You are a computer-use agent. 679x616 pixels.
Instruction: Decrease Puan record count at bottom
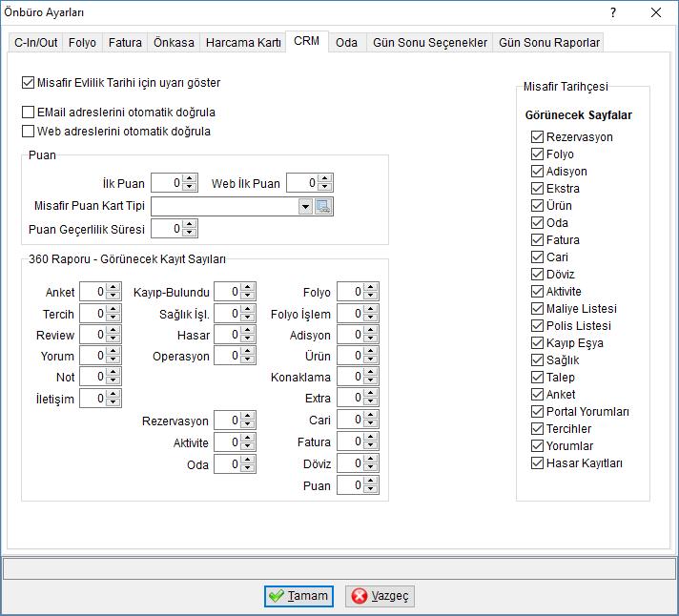pos(370,489)
